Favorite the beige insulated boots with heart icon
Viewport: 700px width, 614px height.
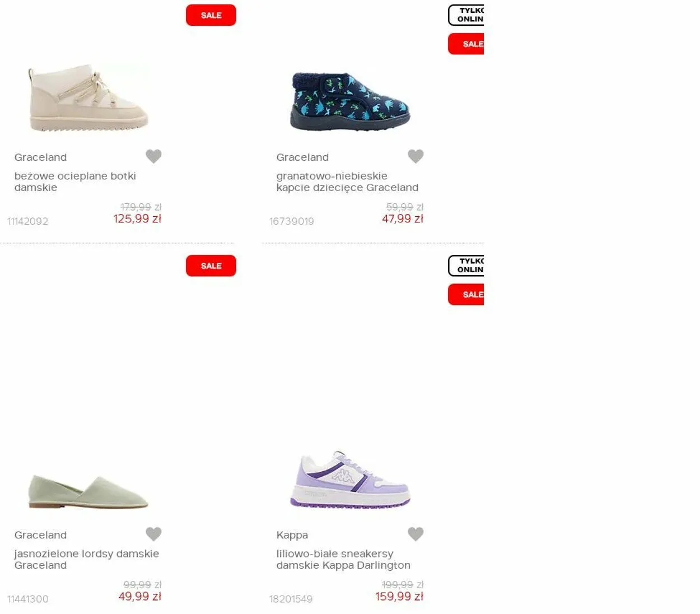153,156
